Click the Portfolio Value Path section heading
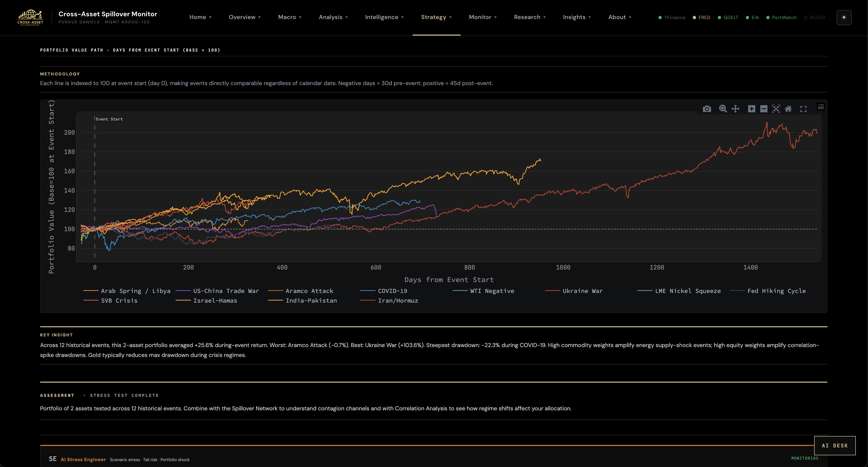This screenshot has height=467, width=868. [130, 50]
